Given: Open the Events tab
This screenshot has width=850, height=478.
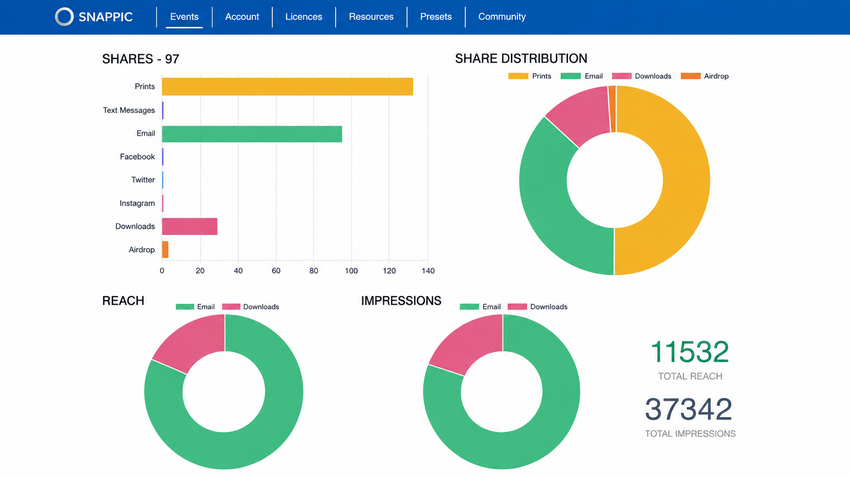Looking at the screenshot, I should (x=184, y=17).
